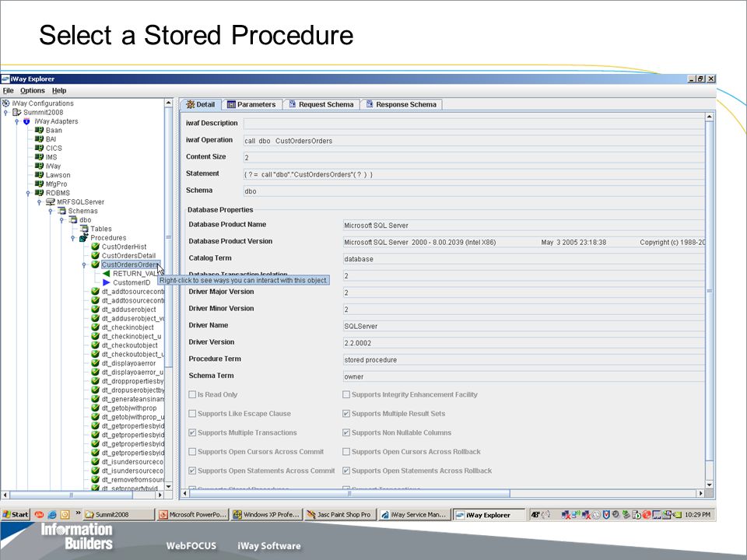Screen dimensions: 747x560
Task: Open the Options menu
Action: click(33, 90)
